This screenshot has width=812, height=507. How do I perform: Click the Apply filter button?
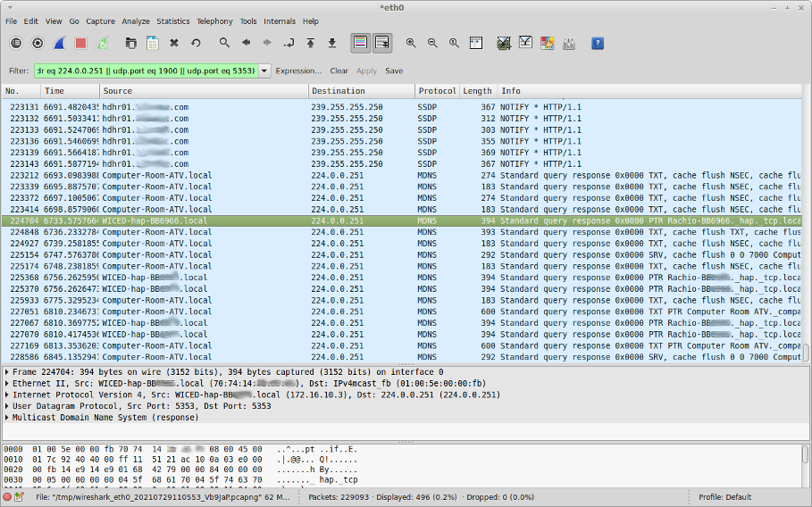click(x=366, y=71)
